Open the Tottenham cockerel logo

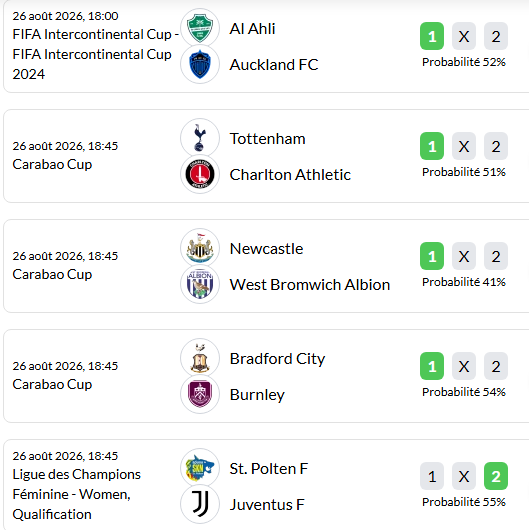(200, 138)
